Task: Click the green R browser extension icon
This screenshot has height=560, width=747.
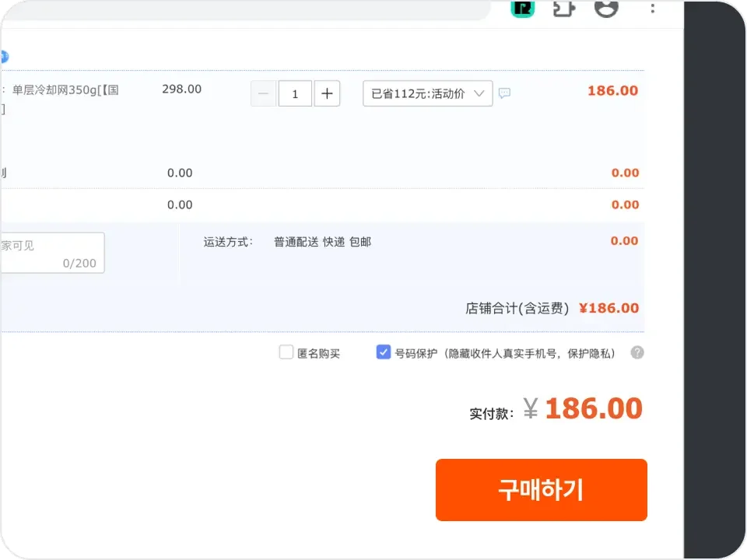Action: (x=522, y=8)
